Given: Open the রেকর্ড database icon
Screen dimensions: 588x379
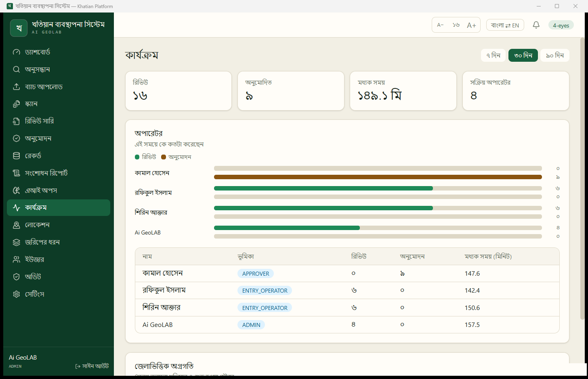Looking at the screenshot, I should pyautogui.click(x=17, y=156).
